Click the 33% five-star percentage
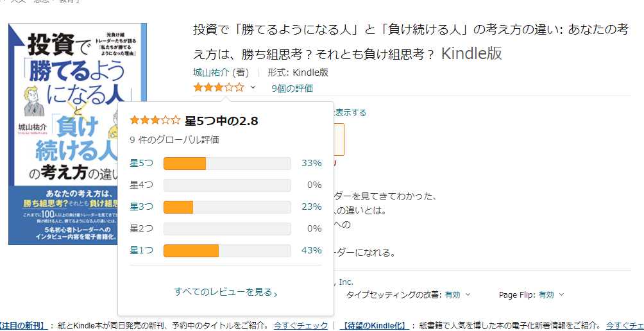This screenshot has width=644, height=331. click(x=311, y=163)
